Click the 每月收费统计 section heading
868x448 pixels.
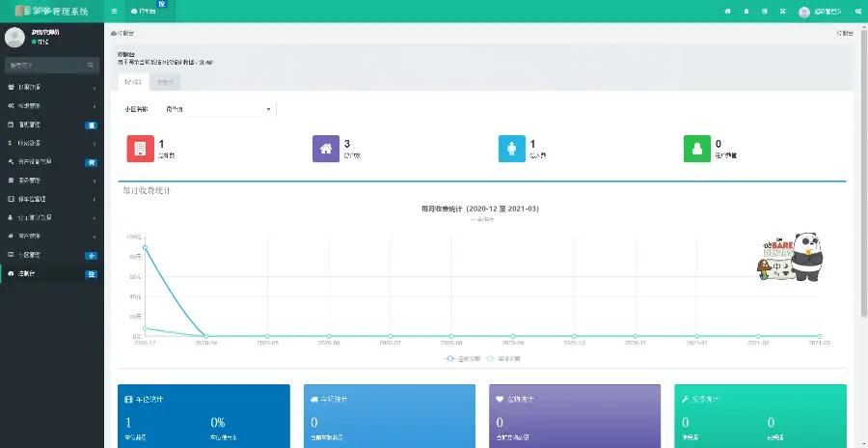coord(148,191)
